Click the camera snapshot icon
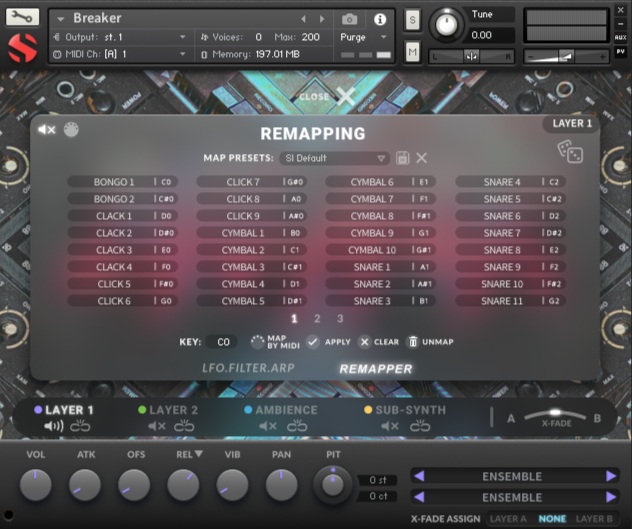The height and width of the screenshot is (529, 632). [x=349, y=19]
